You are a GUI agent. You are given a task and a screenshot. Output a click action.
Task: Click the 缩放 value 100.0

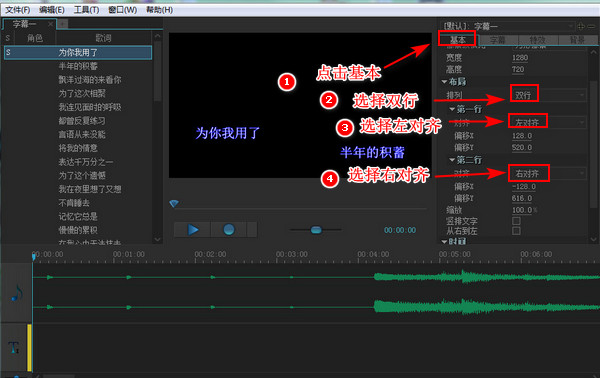tap(522, 210)
